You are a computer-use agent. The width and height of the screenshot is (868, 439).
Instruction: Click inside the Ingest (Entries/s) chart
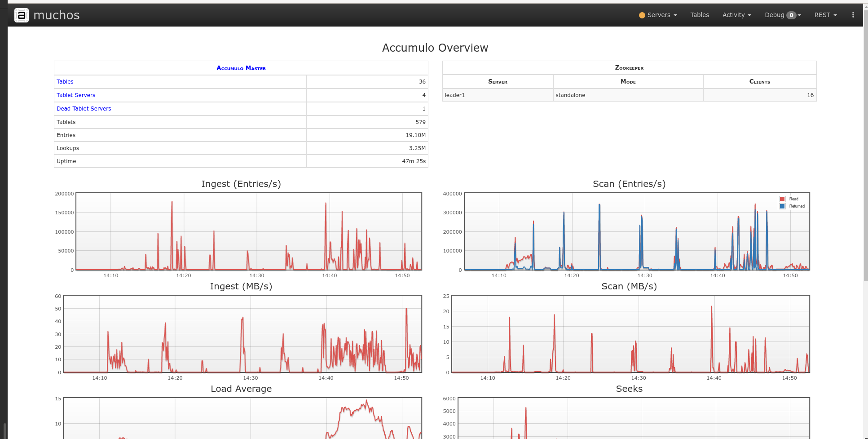point(247,231)
